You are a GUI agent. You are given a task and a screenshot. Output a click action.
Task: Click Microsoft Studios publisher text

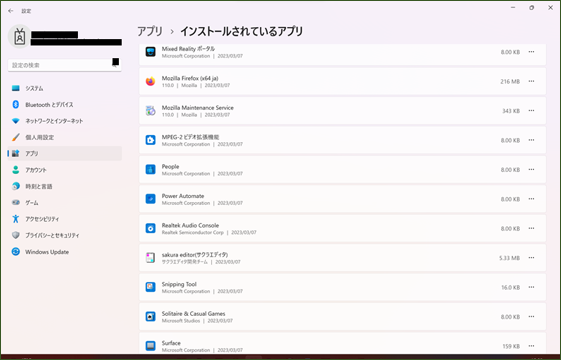(x=181, y=321)
